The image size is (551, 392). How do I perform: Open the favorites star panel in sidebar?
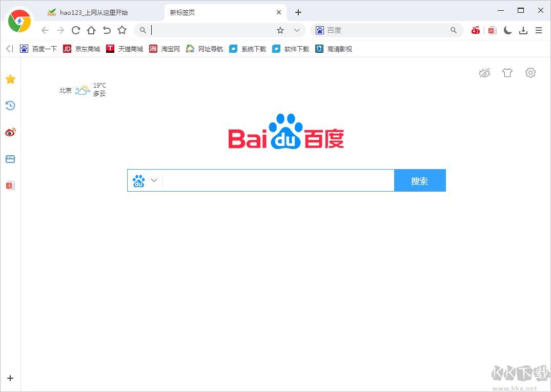coord(10,79)
